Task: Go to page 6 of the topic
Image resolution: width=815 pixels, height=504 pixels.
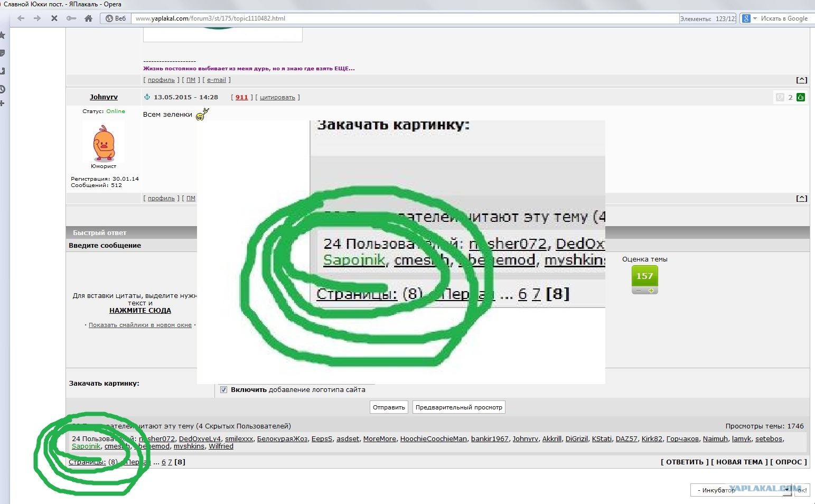Action: point(164,462)
